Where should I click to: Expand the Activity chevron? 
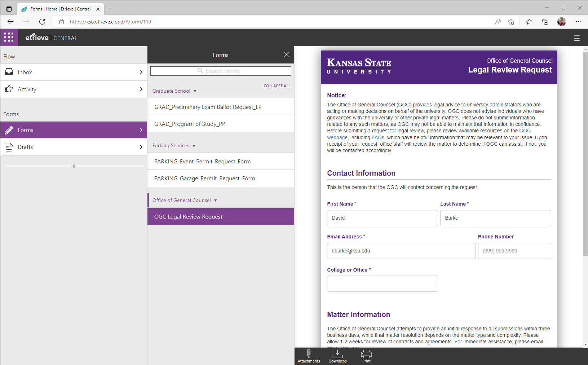click(141, 89)
